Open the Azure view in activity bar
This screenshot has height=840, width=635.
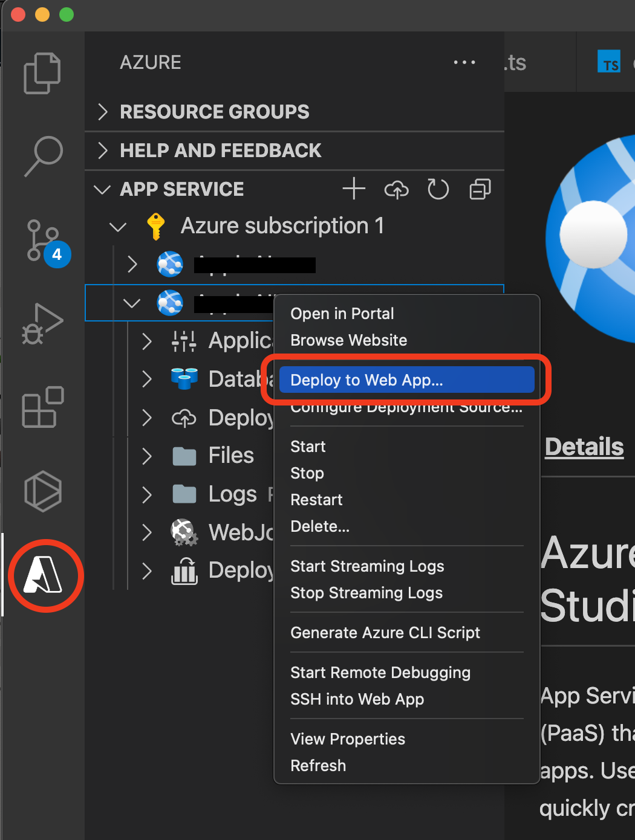[x=43, y=575]
